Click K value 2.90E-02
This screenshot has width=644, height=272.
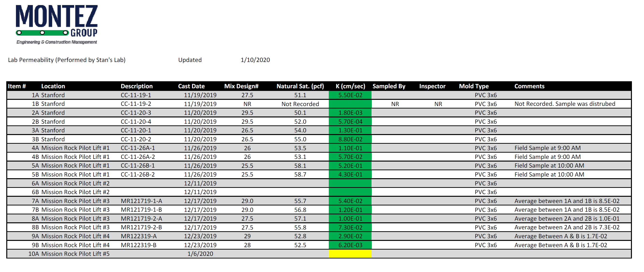coord(350,237)
